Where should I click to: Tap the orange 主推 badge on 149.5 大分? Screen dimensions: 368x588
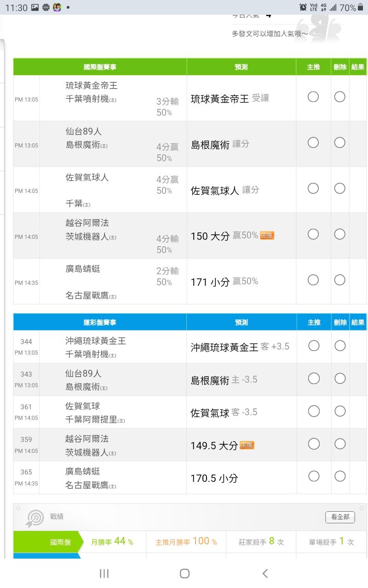[x=247, y=445]
